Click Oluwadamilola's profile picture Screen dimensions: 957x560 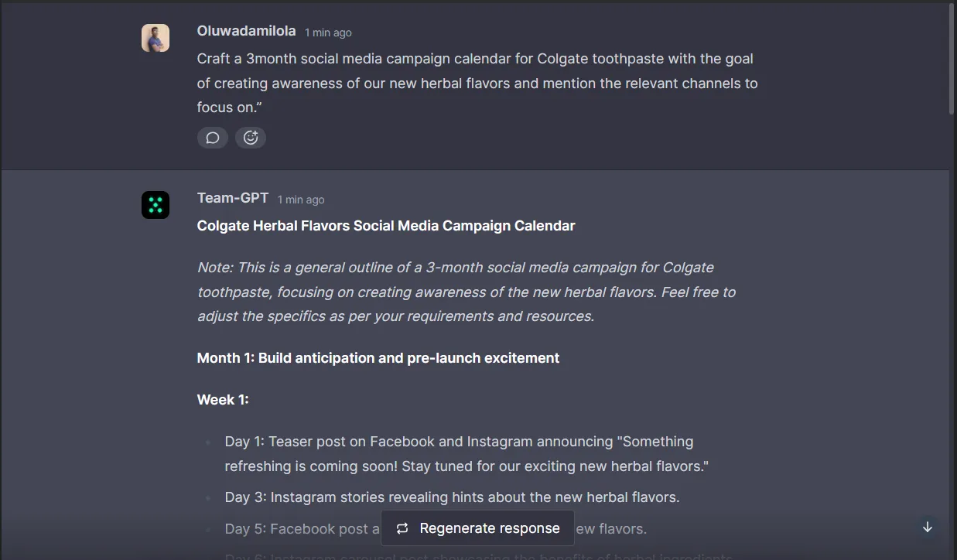tap(156, 38)
